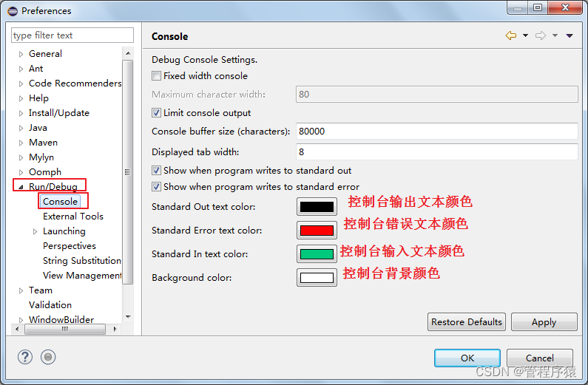Expand the Java preferences node

click(21, 128)
